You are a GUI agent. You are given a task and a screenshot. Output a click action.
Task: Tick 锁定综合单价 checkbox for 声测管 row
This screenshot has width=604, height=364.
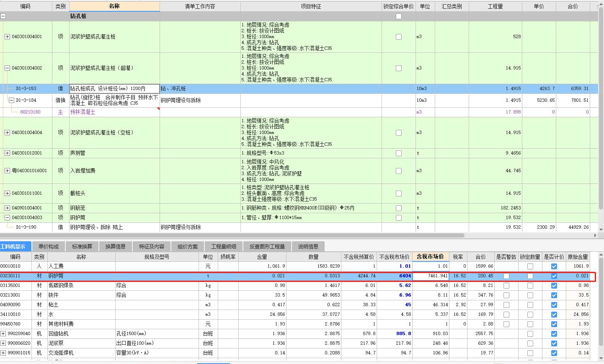pos(399,153)
